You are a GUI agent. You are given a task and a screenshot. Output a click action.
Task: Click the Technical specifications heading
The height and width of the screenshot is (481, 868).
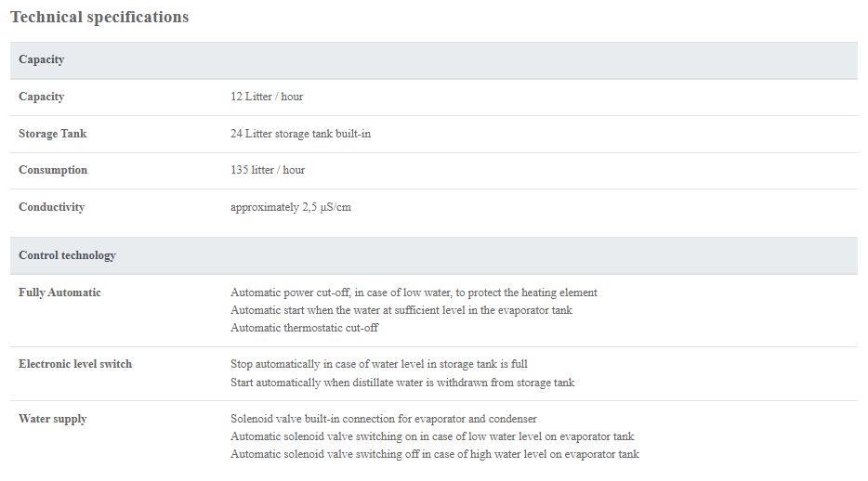pos(99,18)
